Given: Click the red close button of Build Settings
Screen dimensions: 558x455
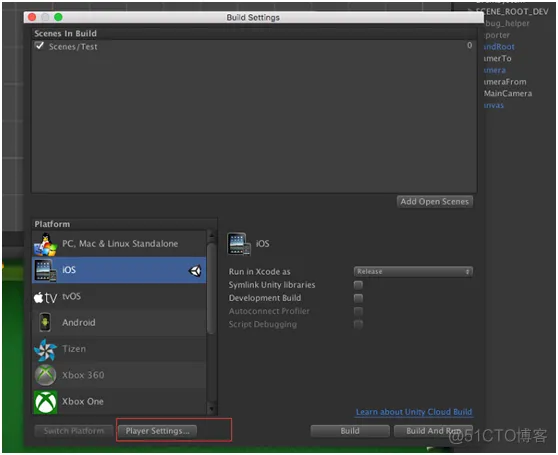Looking at the screenshot, I should 32,17.
